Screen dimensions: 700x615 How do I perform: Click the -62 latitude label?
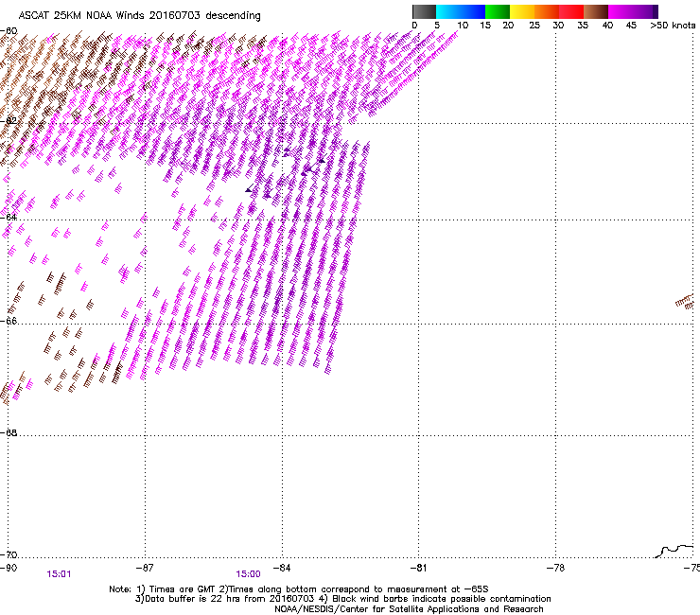pyautogui.click(x=9, y=121)
